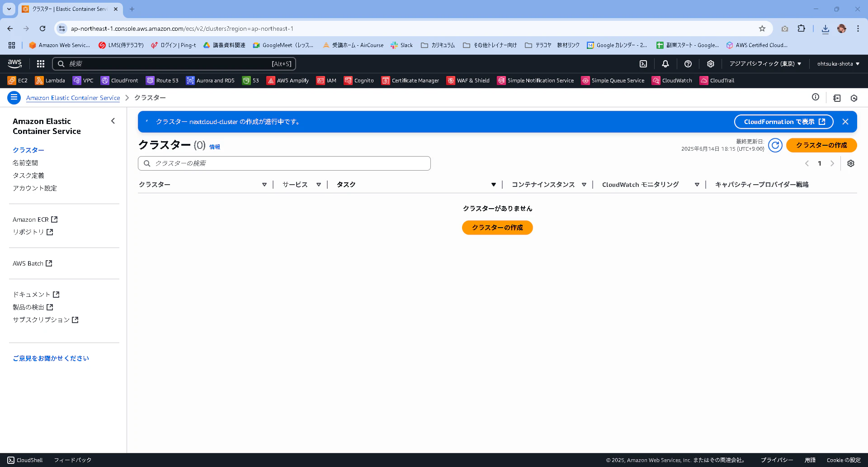Select 名前空間 in the side navigation
Screen dimensions: 868x467
25,163
